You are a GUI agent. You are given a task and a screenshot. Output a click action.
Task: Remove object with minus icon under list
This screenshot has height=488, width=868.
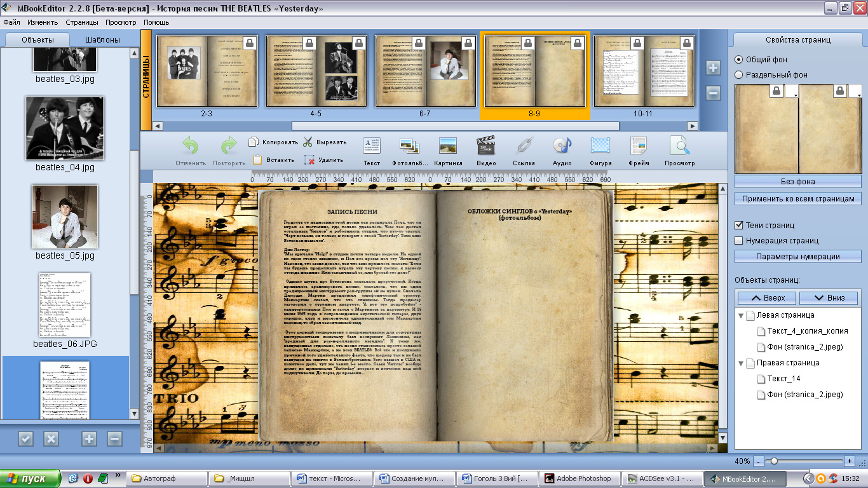tap(114, 438)
